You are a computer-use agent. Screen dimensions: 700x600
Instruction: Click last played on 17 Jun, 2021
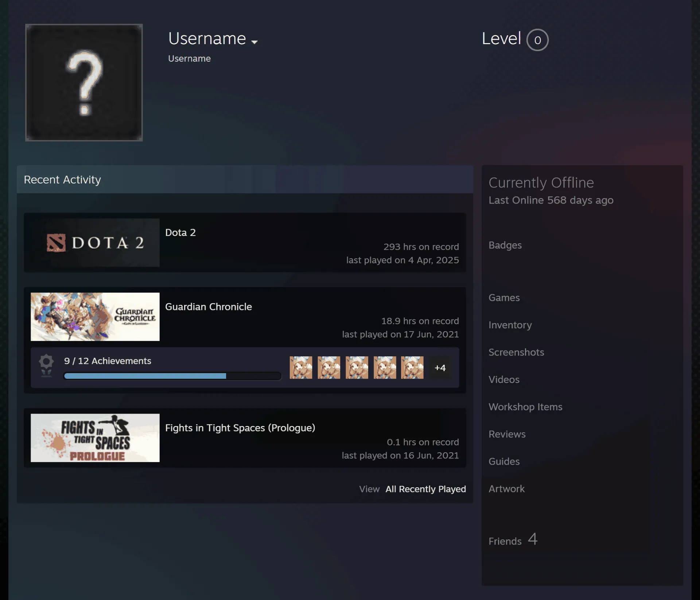click(400, 334)
